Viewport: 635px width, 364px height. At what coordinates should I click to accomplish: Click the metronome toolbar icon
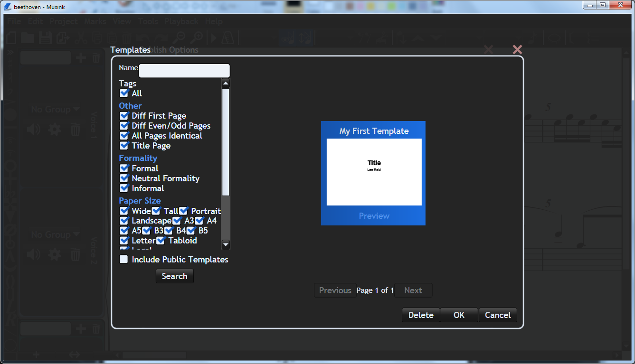227,38
